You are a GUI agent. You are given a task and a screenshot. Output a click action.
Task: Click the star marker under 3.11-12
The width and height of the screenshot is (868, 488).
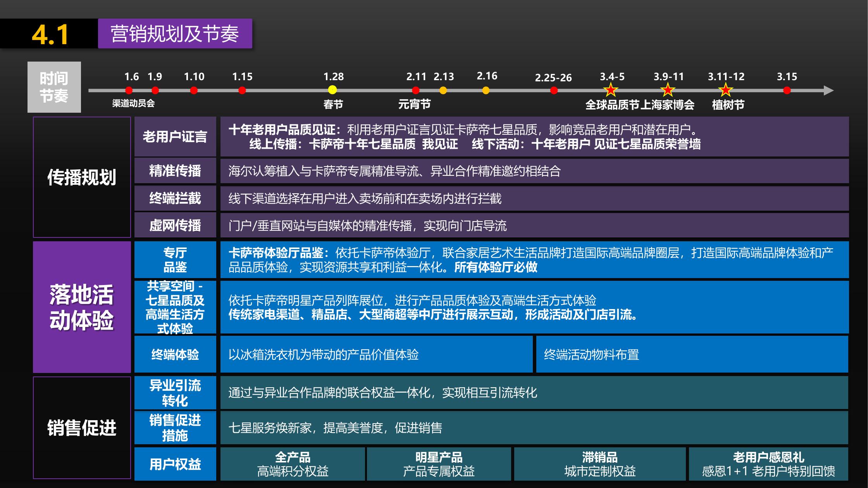(725, 91)
